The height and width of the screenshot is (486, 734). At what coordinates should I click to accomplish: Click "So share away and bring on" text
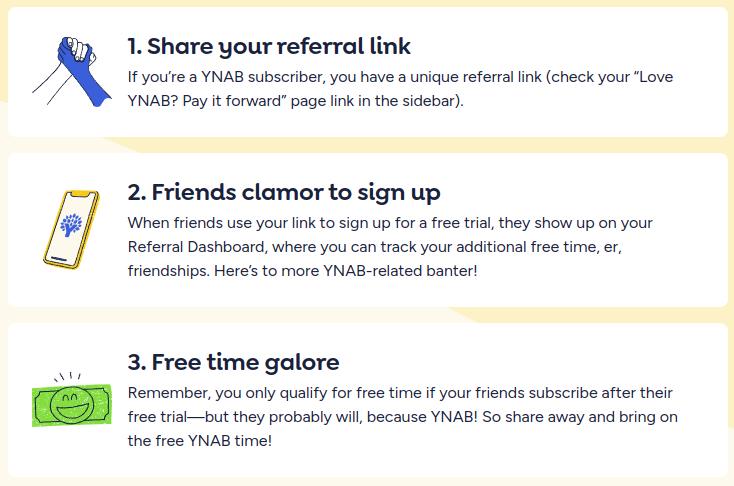point(585,416)
